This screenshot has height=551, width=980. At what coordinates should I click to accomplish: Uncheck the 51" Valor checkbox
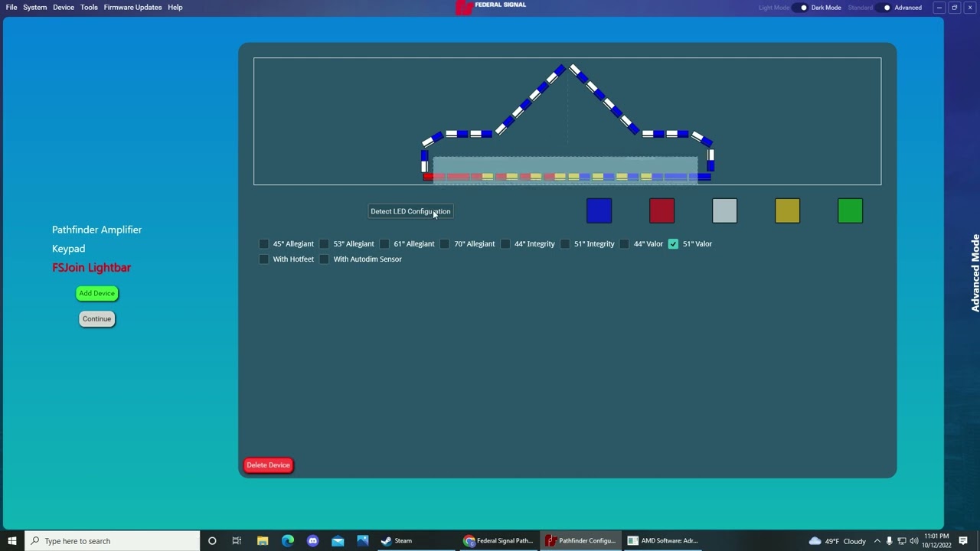pos(673,244)
